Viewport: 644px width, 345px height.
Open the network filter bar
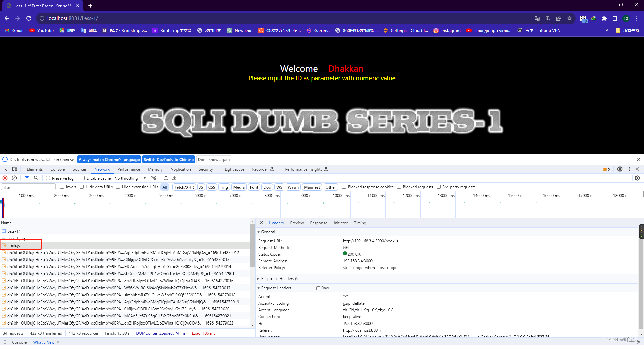coord(27,178)
